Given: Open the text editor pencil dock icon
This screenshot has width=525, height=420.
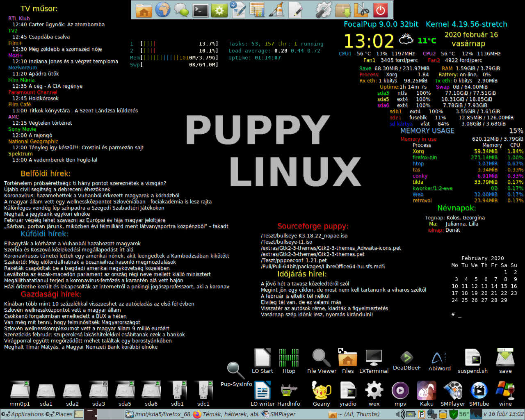Looking at the screenshot, I should pos(295,10).
